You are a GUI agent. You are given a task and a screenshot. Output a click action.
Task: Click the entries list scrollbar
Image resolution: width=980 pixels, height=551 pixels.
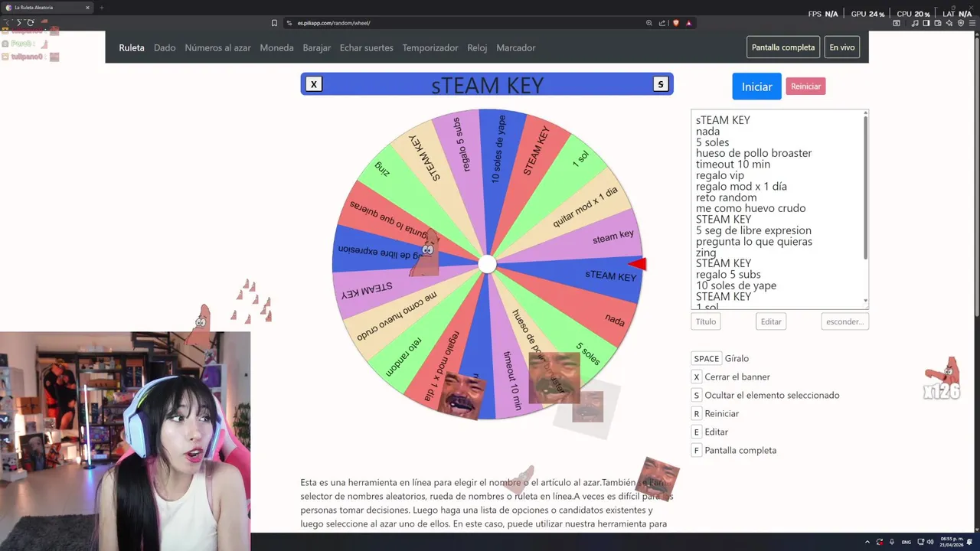866,187
